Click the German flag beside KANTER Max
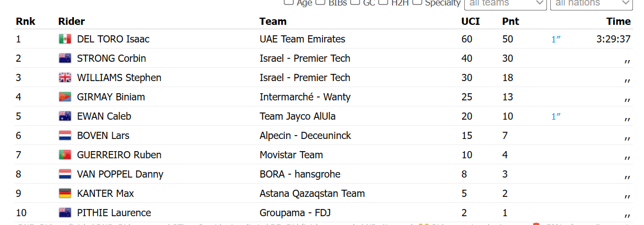 (65, 194)
